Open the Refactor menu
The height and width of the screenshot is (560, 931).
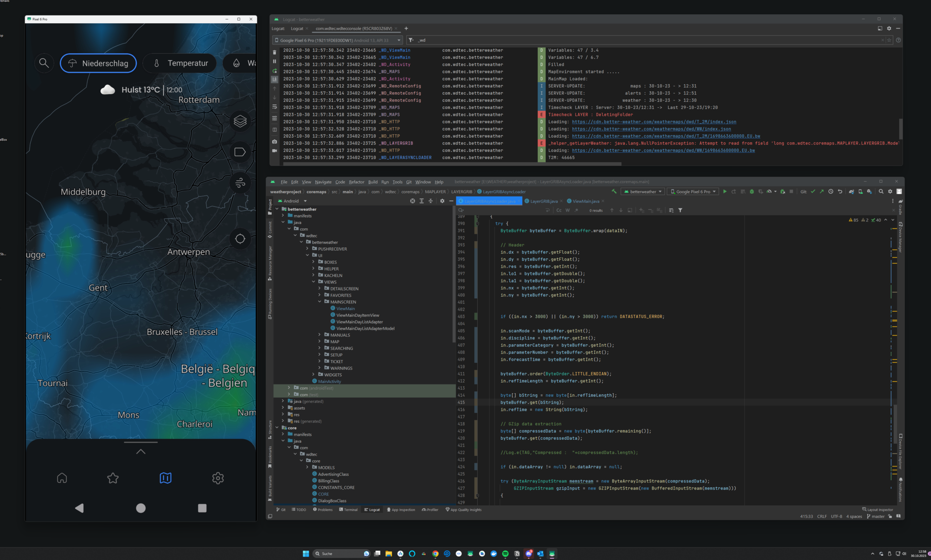356,182
